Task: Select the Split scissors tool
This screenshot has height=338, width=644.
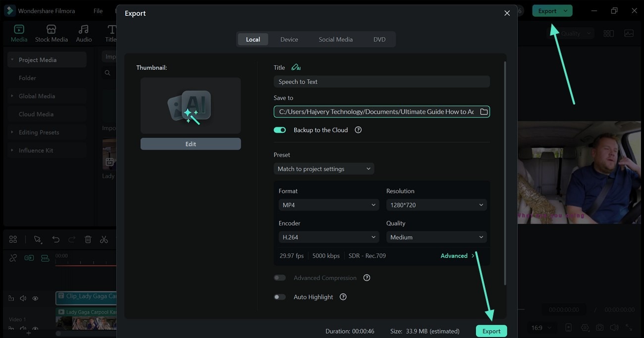Action: (104, 239)
